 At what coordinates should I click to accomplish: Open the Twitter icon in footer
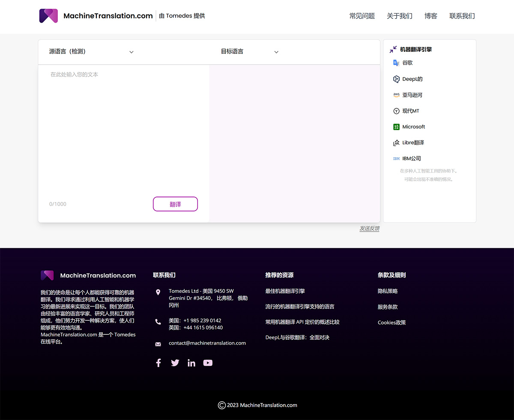175,363
